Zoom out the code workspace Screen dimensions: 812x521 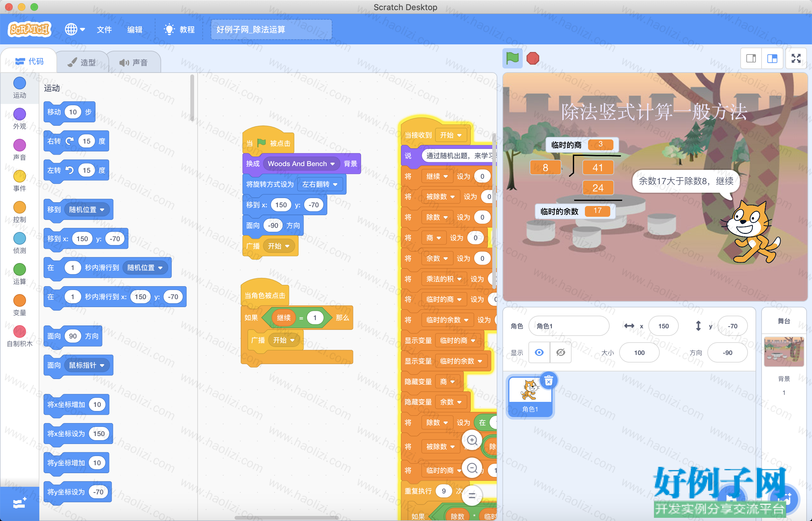pyautogui.click(x=472, y=468)
